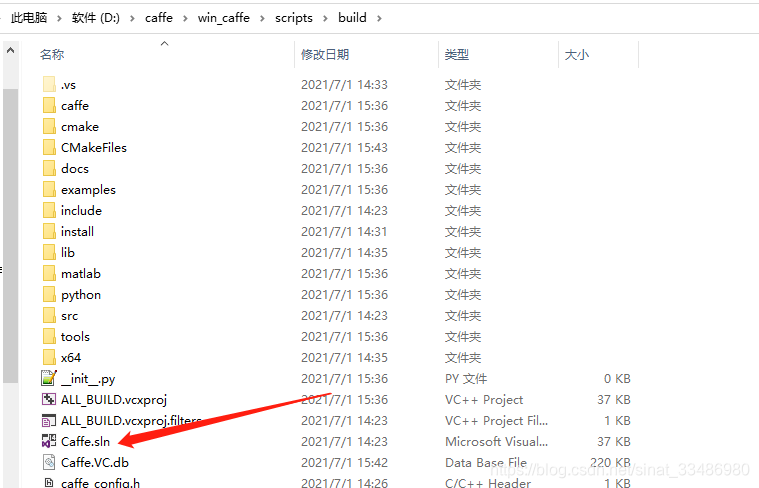Click the 37 KB size of Caffe.sln

coord(614,442)
